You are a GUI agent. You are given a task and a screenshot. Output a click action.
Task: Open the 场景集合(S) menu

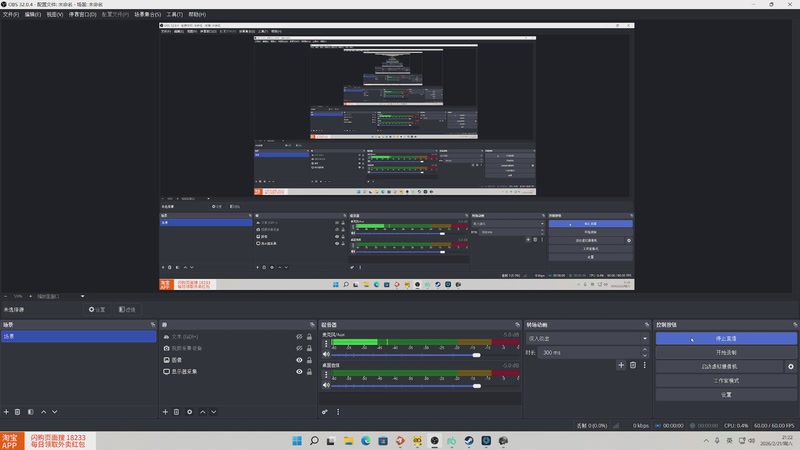(147, 14)
